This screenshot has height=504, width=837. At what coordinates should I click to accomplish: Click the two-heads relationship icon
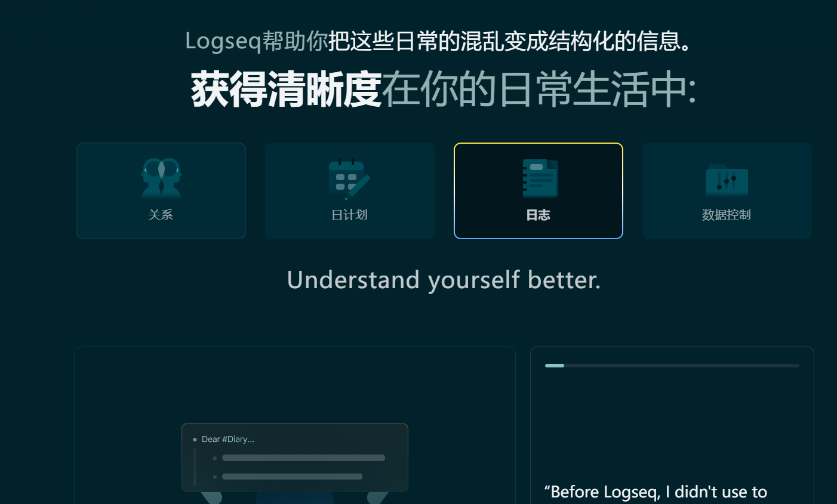point(161,178)
